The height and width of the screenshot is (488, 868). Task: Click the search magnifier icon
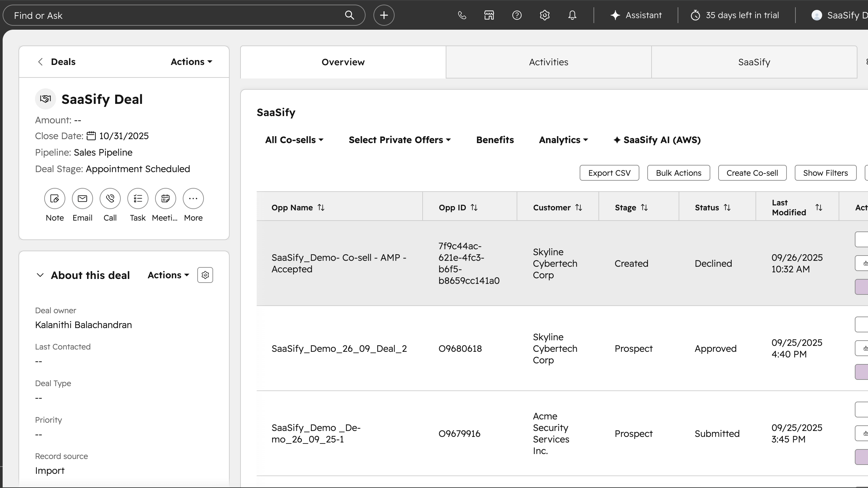click(x=349, y=15)
